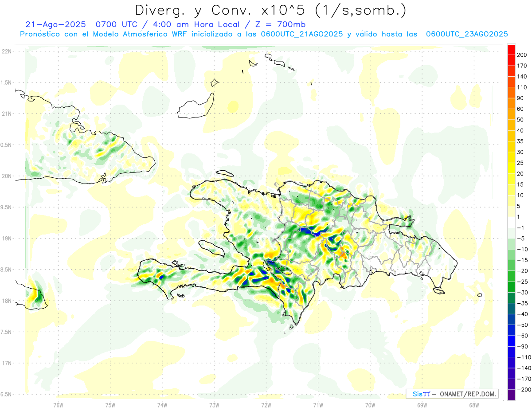Click the '-35' colorbar label
Screen dimensions: 532x411
pyautogui.click(x=522, y=304)
